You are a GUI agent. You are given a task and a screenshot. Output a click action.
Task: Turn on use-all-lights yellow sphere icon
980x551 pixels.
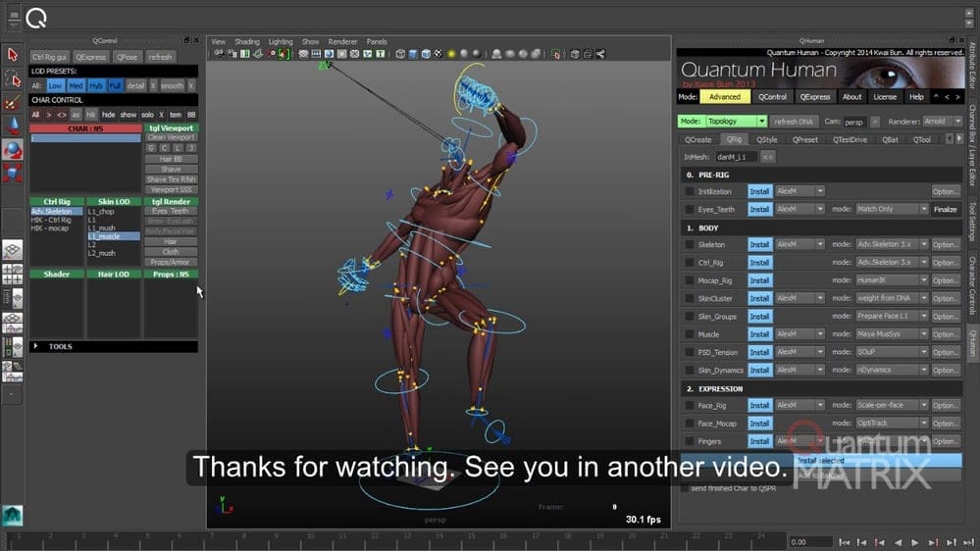click(451, 55)
